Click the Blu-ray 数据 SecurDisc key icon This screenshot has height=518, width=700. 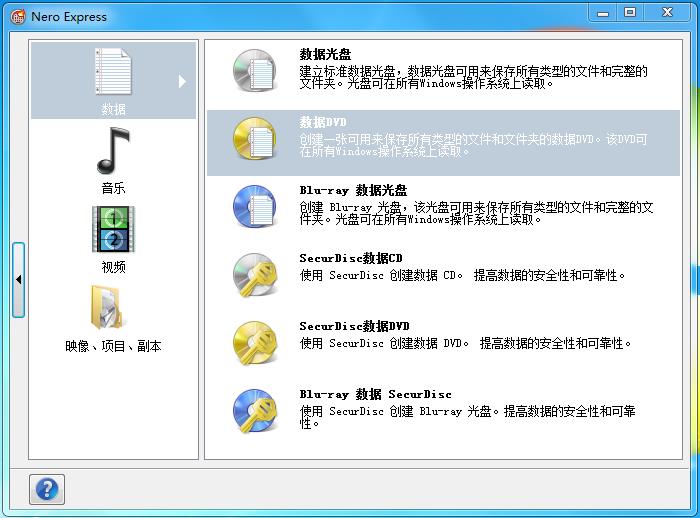pos(255,411)
